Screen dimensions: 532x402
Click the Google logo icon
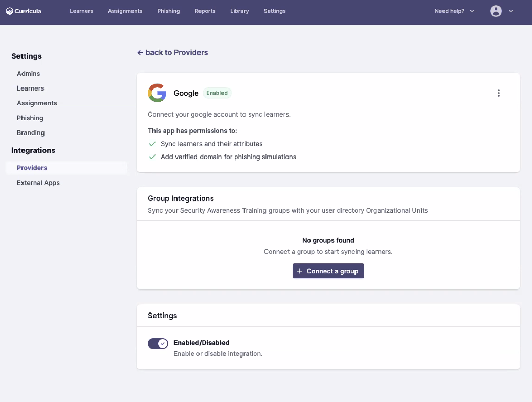tap(157, 93)
